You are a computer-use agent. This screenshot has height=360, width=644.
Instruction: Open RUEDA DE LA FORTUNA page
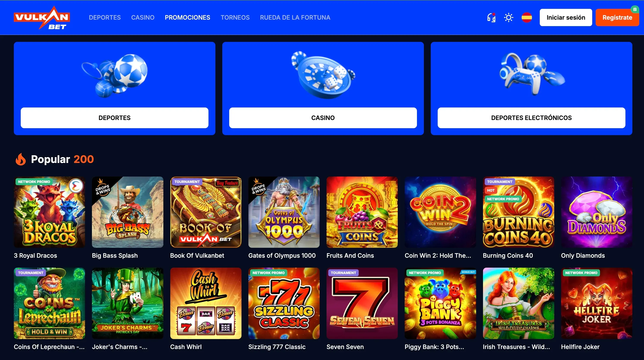click(295, 17)
